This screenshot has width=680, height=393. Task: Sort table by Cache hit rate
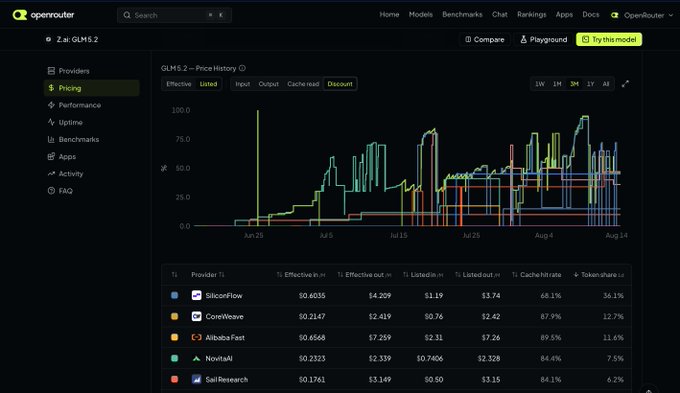tap(536, 275)
